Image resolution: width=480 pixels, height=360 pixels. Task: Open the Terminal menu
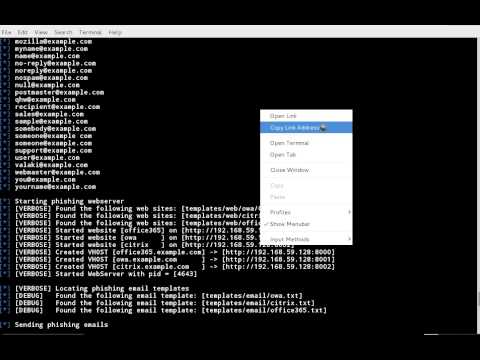point(90,32)
